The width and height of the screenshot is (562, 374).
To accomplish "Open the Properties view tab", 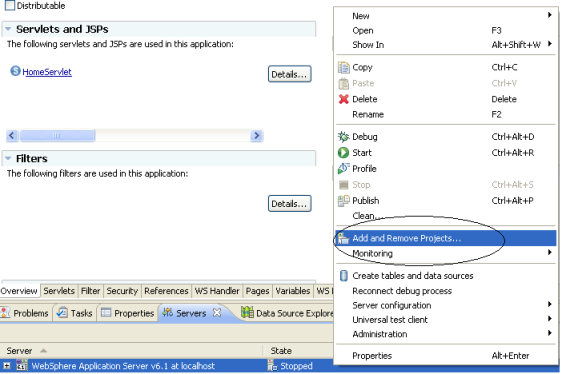I will pyautogui.click(x=128, y=313).
